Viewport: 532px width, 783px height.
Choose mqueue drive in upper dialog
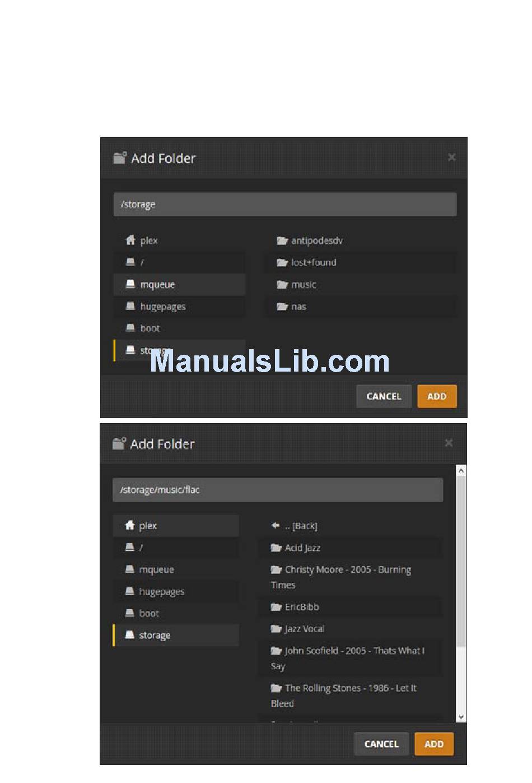point(179,284)
